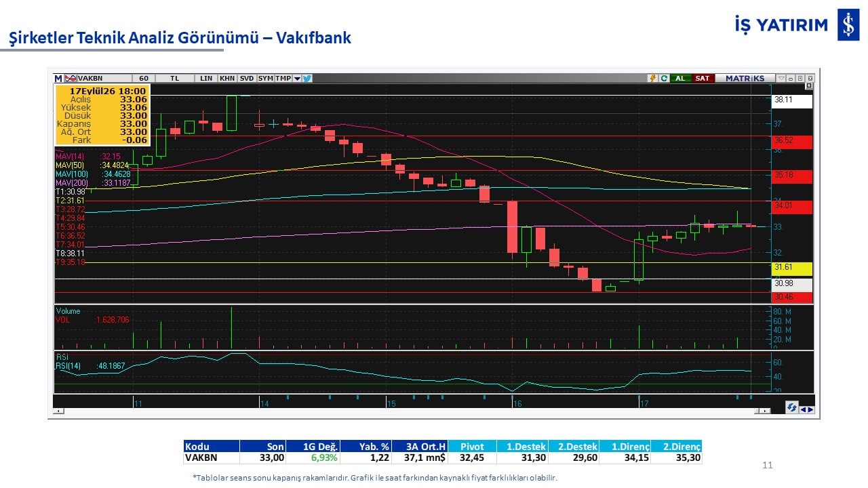Toggle the LIN linear scale option
The image size is (868, 488).
click(206, 78)
